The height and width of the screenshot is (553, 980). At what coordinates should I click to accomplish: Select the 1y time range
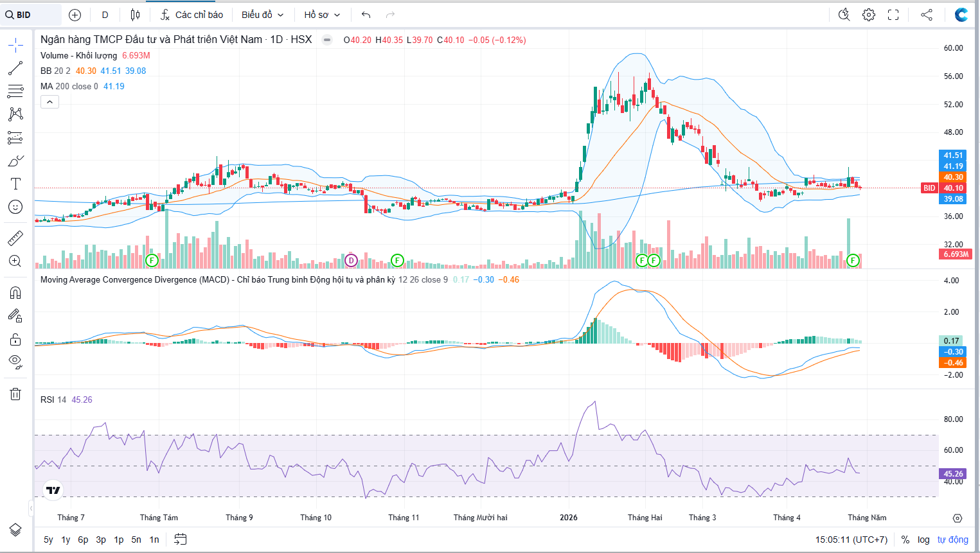click(66, 540)
